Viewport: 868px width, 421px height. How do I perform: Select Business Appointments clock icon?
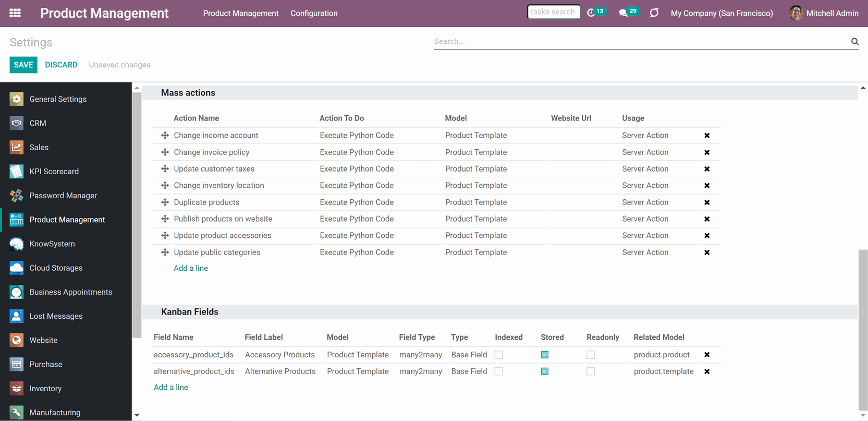pyautogui.click(x=17, y=292)
